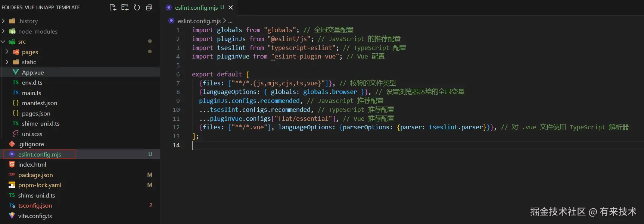Viewport: 644px width, 224px height.
Task: Click the New Folder icon in explorer header
Action: pyautogui.click(x=125, y=7)
